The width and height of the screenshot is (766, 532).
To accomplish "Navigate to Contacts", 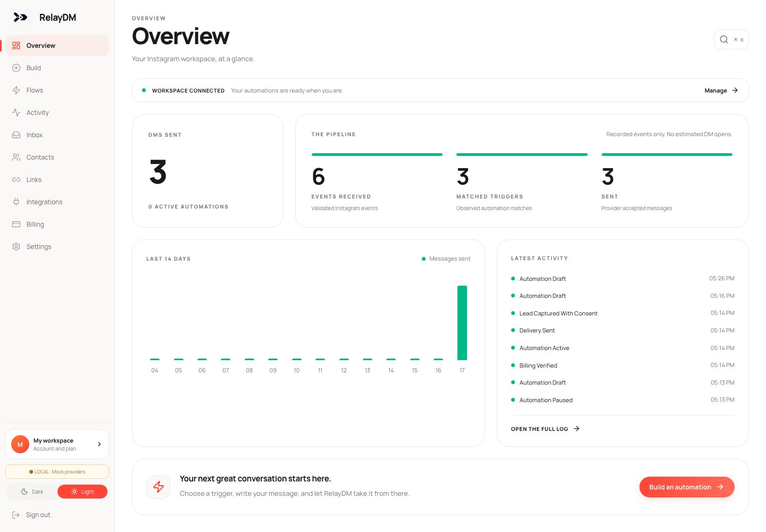I will [x=57, y=157].
